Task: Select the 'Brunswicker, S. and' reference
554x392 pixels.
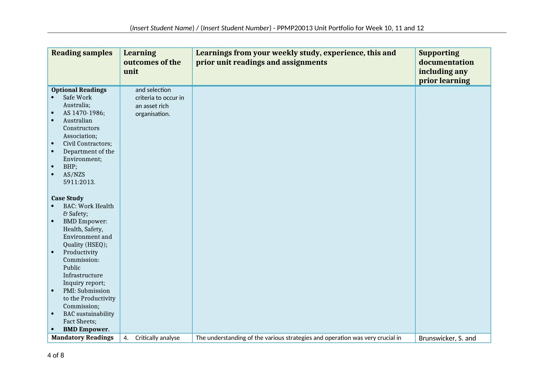Action: [447, 338]
